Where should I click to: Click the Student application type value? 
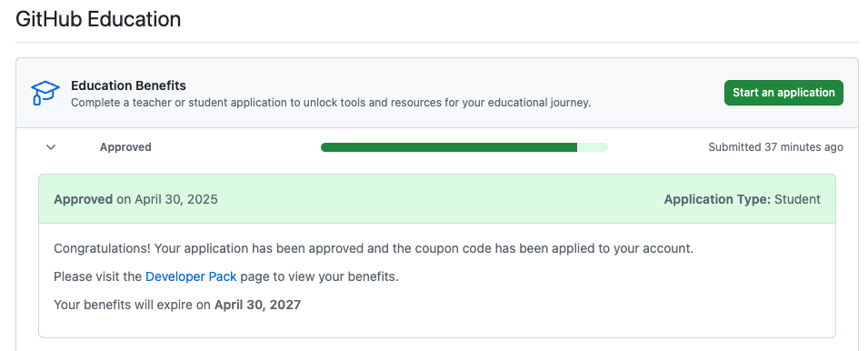(797, 199)
